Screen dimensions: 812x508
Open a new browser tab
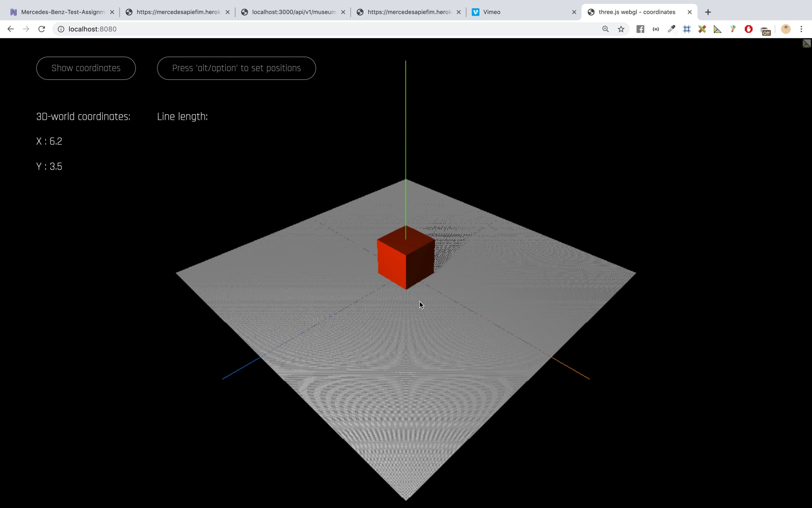tap(708, 12)
